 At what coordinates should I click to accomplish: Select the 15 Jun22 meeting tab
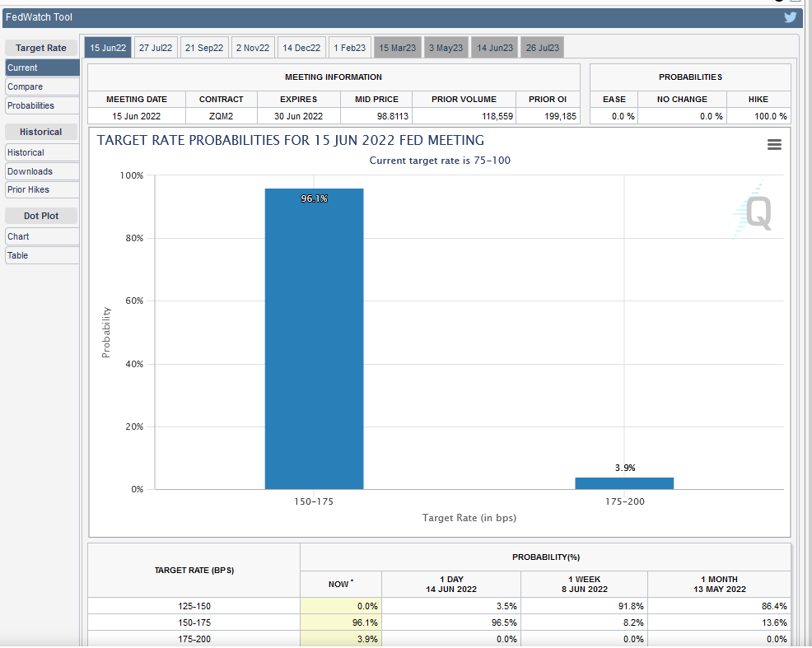pyautogui.click(x=108, y=48)
